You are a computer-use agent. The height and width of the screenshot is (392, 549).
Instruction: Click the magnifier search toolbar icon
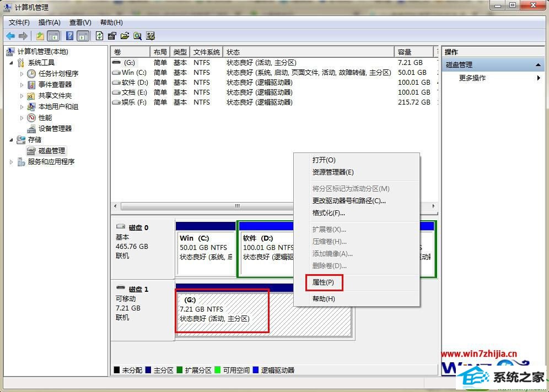(x=138, y=36)
